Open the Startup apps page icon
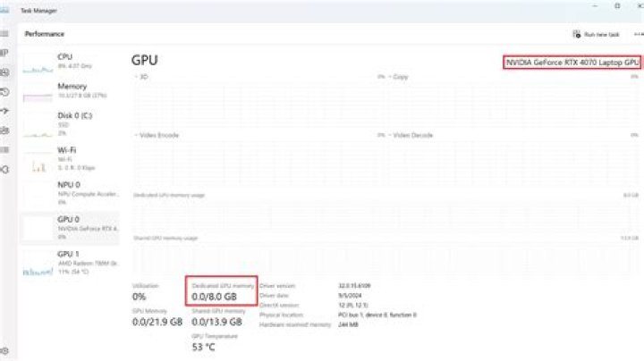The image size is (644, 361). coord(5,111)
